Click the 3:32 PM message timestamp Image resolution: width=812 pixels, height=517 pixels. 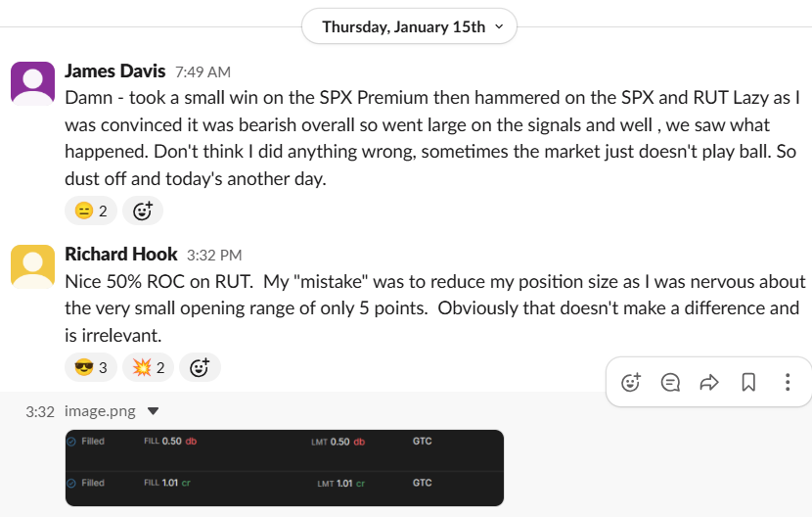214,256
